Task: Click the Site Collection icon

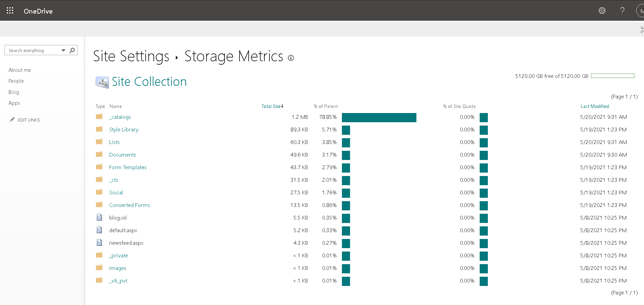Action: tap(102, 82)
